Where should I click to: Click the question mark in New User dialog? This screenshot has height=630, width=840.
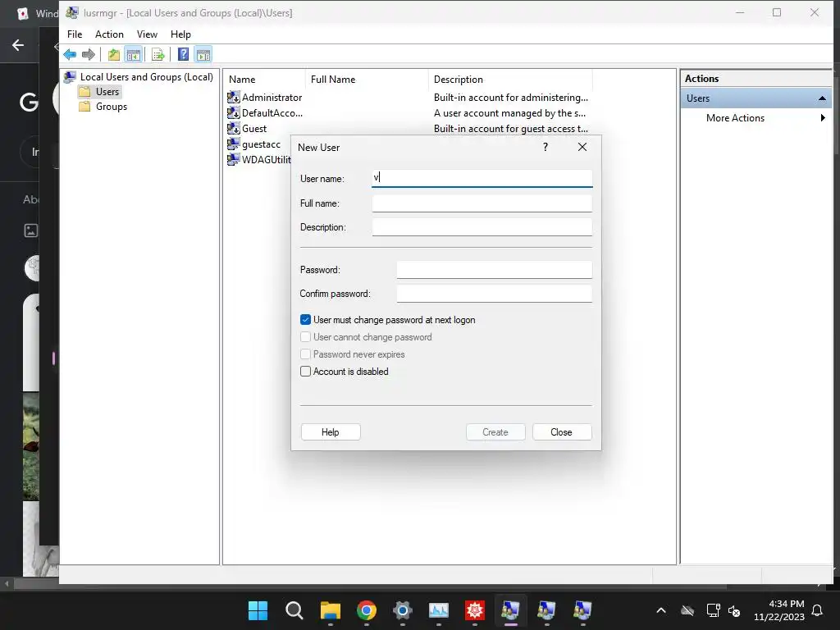coord(546,147)
